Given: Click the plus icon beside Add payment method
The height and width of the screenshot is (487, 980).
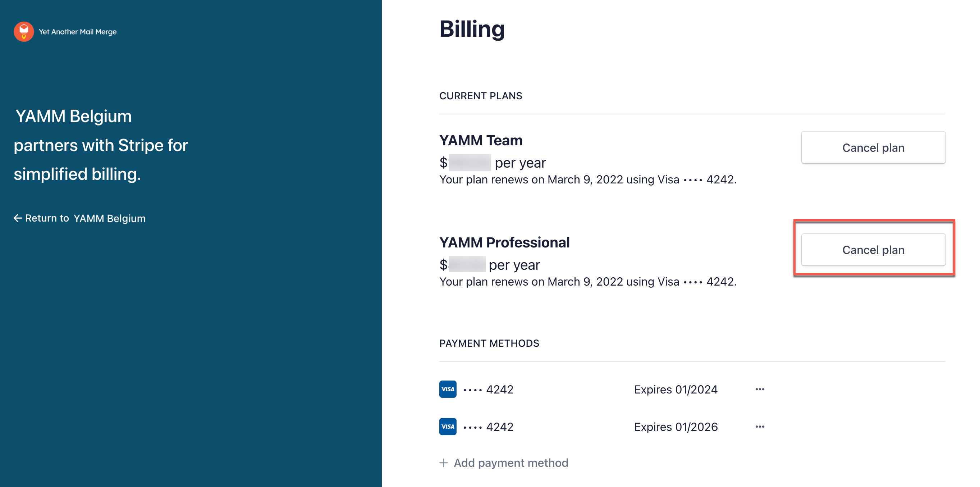Looking at the screenshot, I should [444, 463].
